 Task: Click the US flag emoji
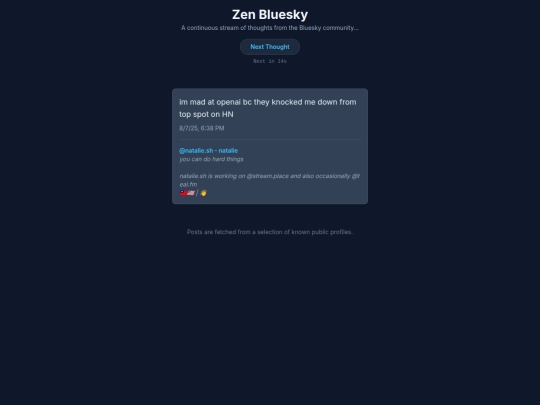tap(191, 193)
